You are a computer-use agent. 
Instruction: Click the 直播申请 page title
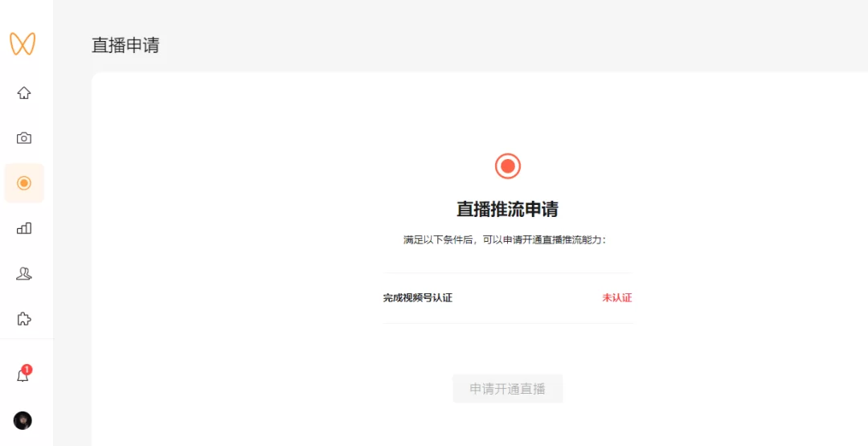[x=125, y=45]
